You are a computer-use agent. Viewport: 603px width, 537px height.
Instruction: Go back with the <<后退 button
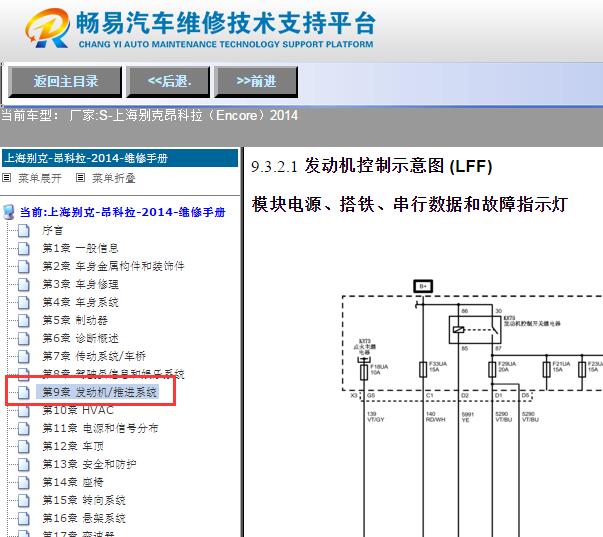[168, 81]
